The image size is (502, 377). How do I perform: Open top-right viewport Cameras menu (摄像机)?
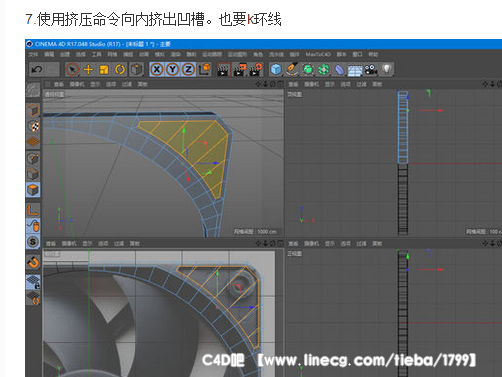[x=311, y=84]
